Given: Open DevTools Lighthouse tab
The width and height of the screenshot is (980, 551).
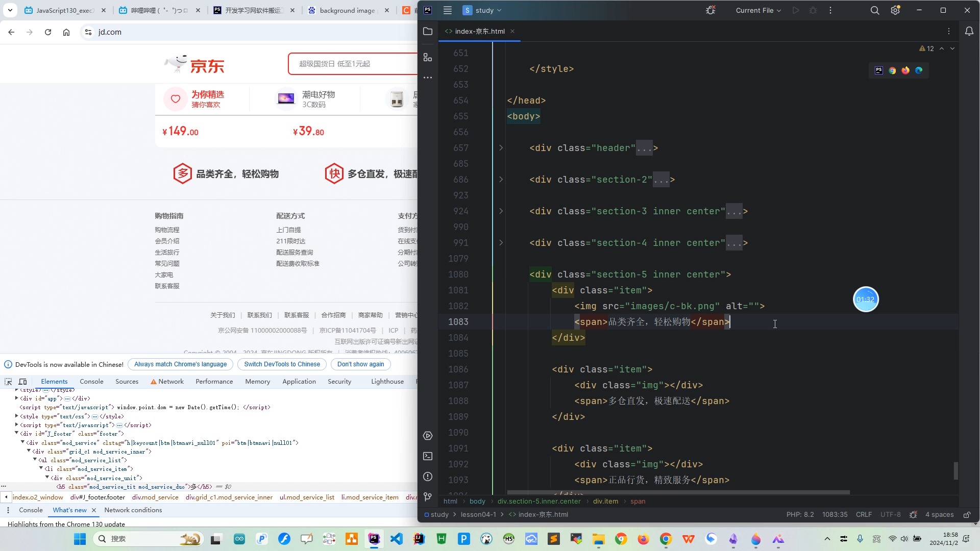Looking at the screenshot, I should [387, 382].
